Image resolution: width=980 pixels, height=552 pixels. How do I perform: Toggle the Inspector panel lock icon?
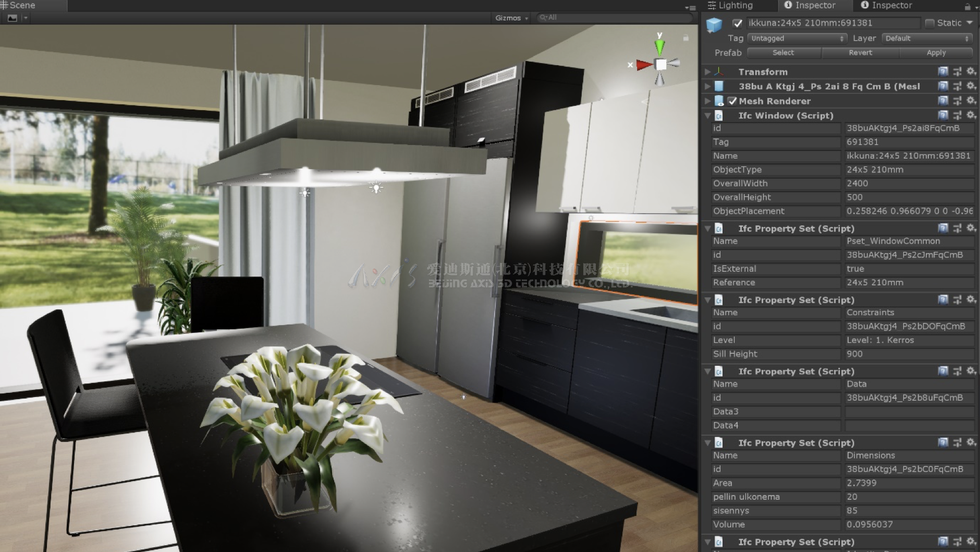pos(967,6)
